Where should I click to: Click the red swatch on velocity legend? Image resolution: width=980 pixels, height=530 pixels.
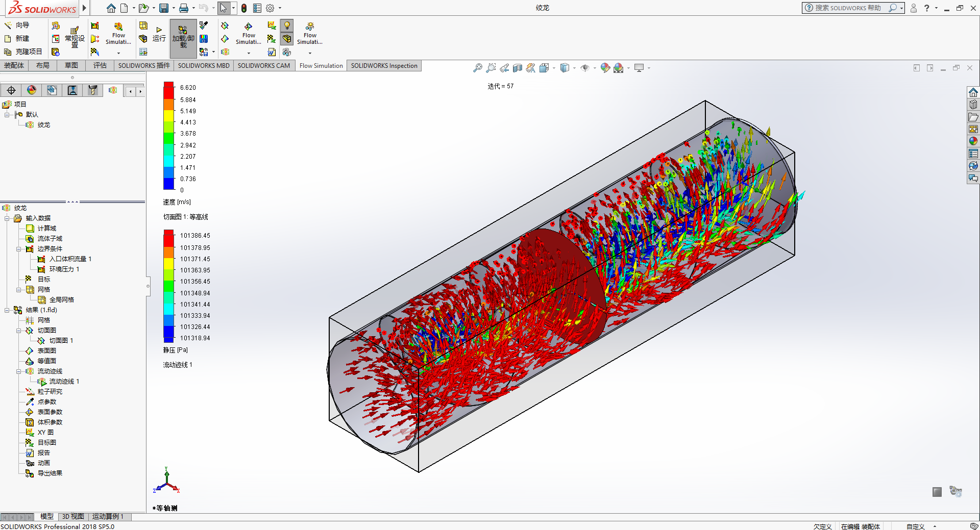(x=169, y=90)
